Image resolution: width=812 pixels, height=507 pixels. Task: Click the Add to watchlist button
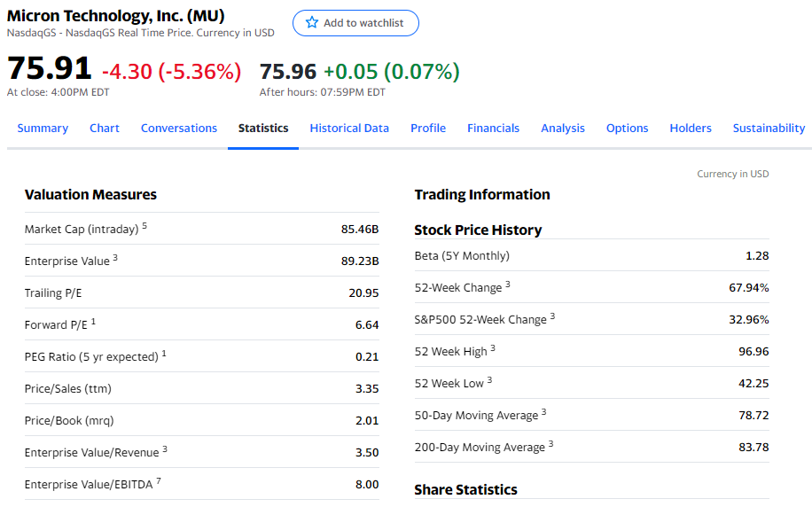(355, 23)
